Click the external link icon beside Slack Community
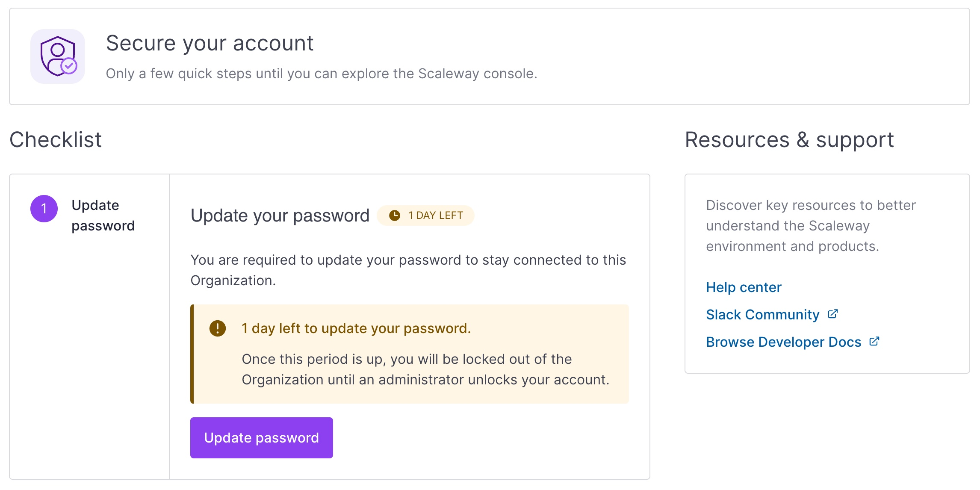980x490 pixels. (832, 314)
